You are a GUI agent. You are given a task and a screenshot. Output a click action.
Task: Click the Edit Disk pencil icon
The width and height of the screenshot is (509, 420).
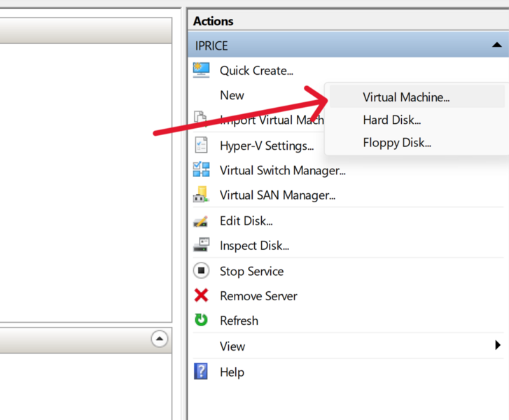201,221
